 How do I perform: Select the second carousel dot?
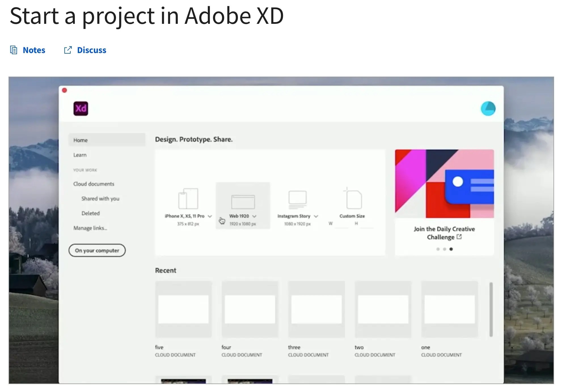tap(445, 249)
